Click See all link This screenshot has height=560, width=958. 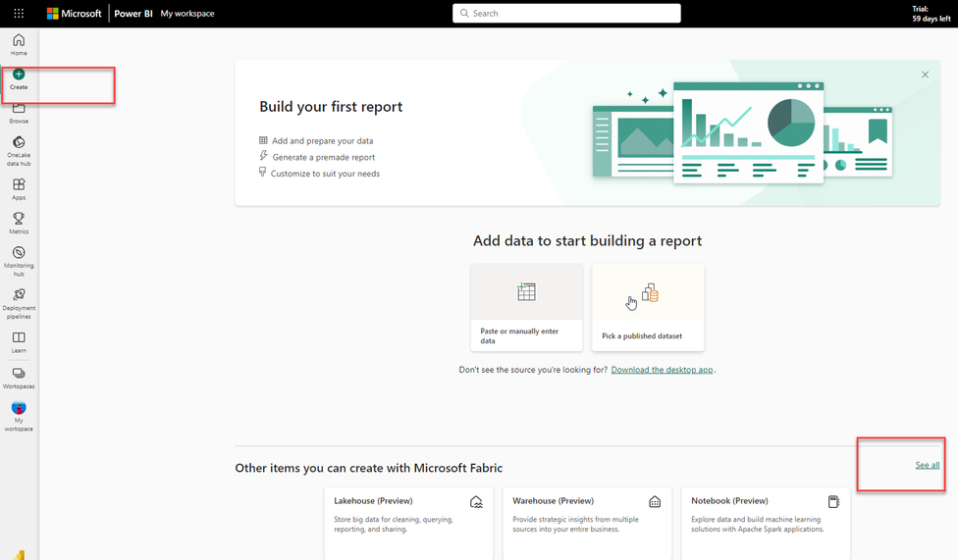927,465
